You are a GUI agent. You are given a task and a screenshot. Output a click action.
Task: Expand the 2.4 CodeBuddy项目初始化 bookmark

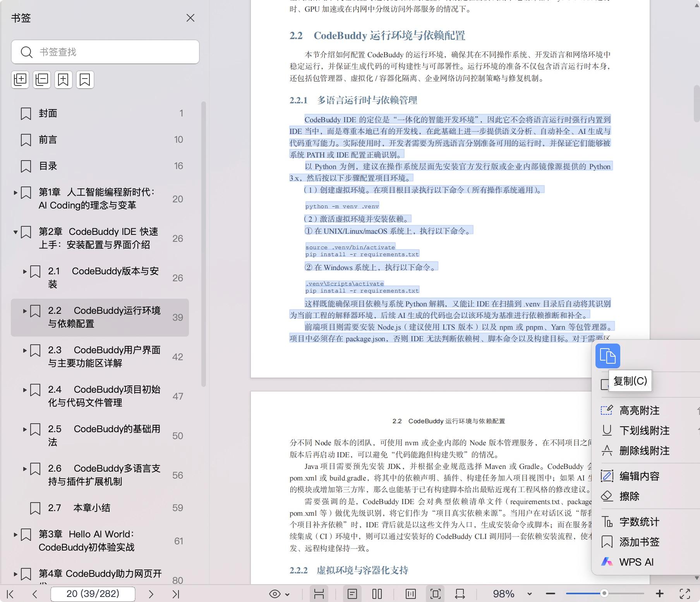click(25, 390)
